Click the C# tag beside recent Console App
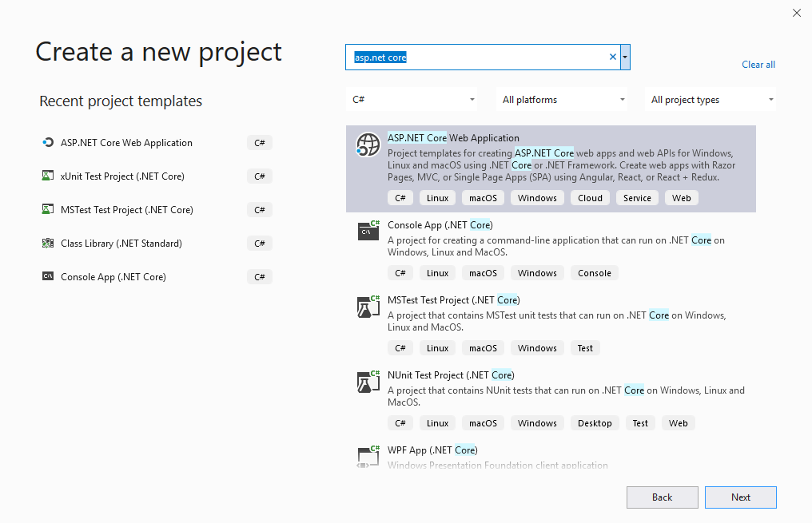 (260, 277)
